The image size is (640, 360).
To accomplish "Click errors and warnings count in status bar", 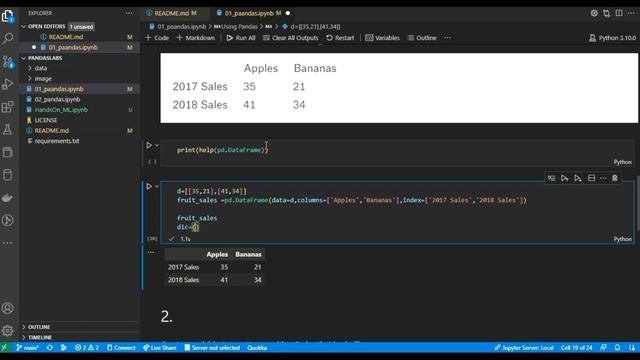I will coord(87,348).
